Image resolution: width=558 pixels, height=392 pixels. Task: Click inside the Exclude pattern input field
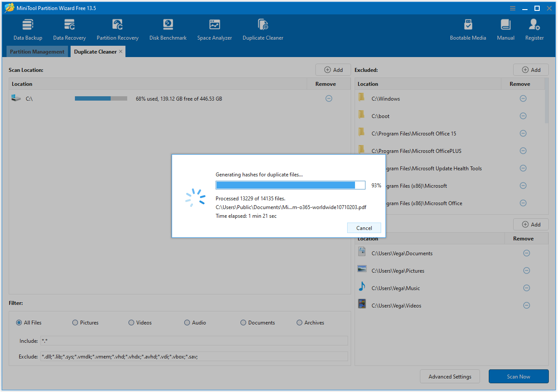click(192, 356)
